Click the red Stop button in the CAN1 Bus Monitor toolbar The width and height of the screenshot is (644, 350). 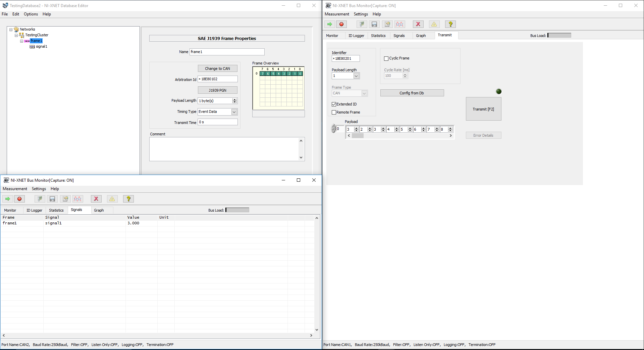tap(341, 24)
